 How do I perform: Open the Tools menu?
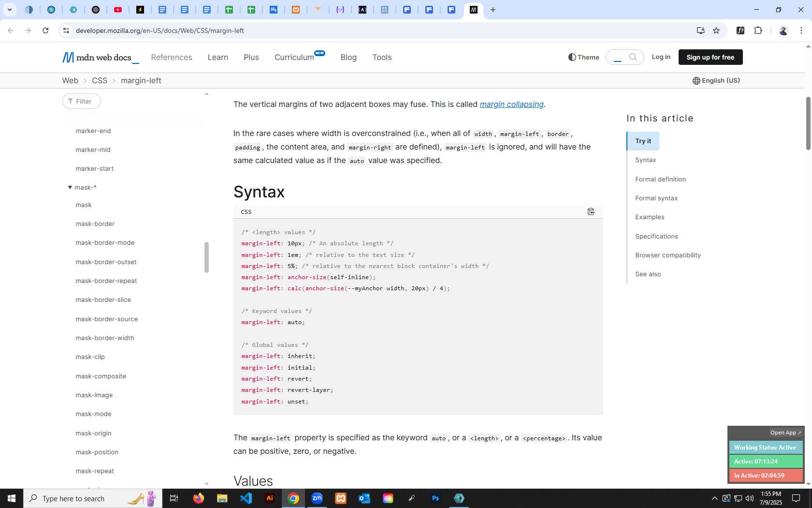(382, 57)
